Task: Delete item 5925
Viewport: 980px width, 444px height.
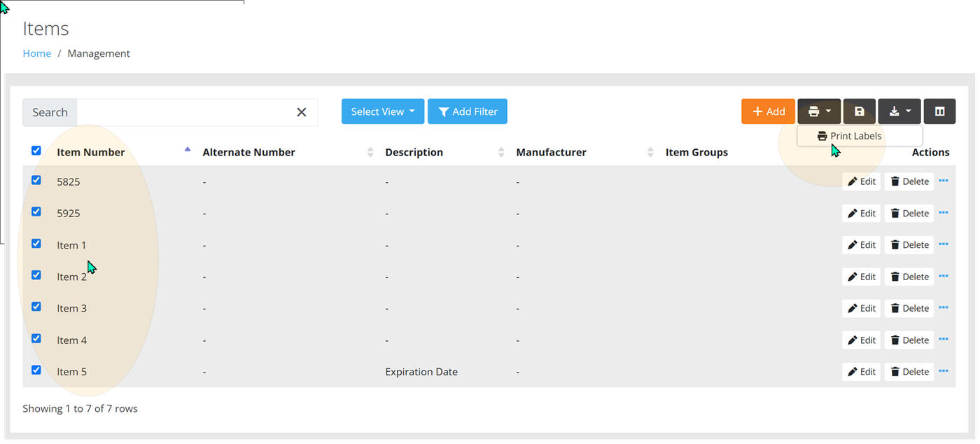Action: [909, 214]
